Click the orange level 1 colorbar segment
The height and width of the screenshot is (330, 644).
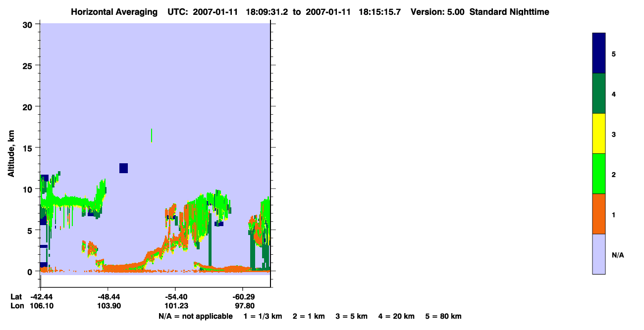click(x=599, y=214)
